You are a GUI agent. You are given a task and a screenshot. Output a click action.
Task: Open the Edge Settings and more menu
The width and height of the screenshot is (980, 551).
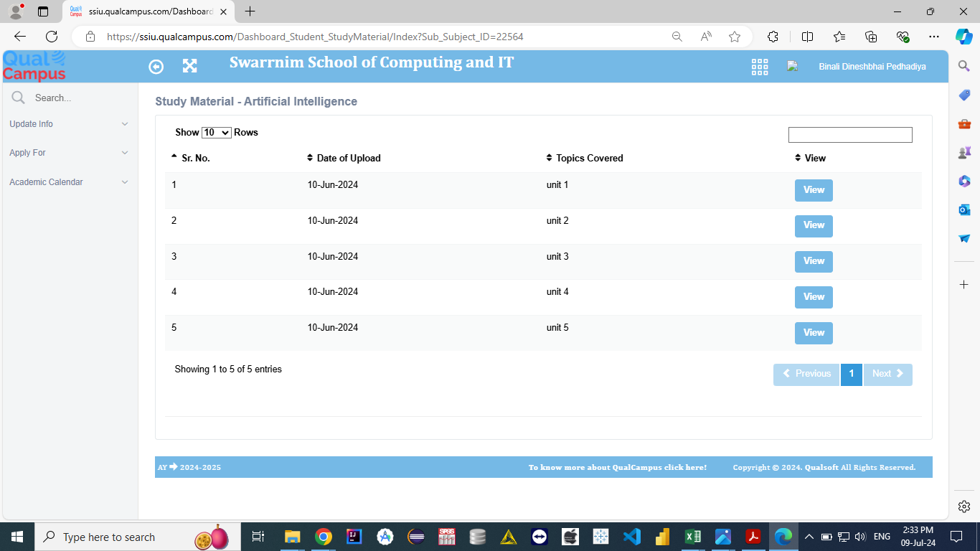pyautogui.click(x=933, y=37)
